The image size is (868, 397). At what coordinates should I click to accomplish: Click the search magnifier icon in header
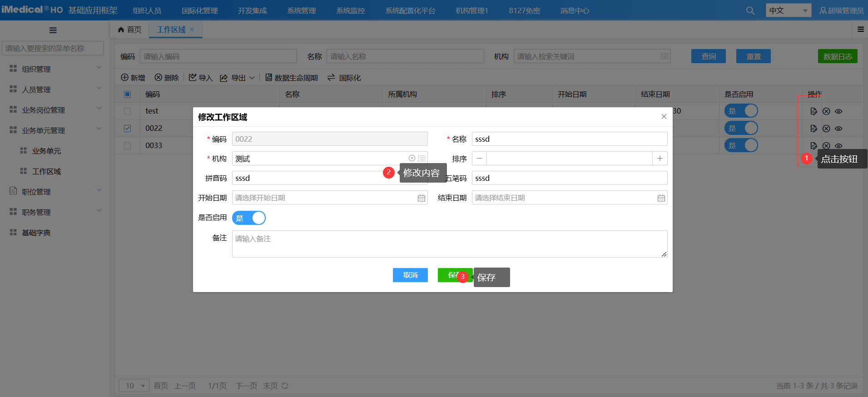(750, 10)
